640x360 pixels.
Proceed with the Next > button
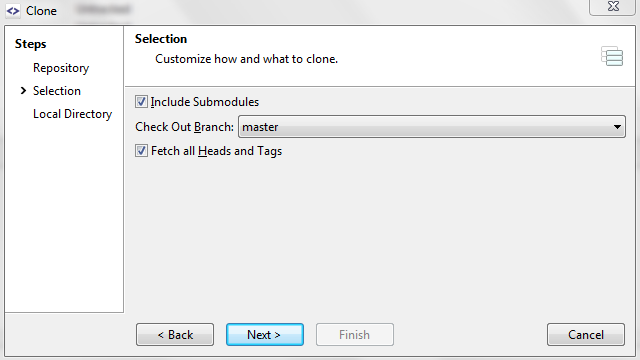click(x=264, y=335)
